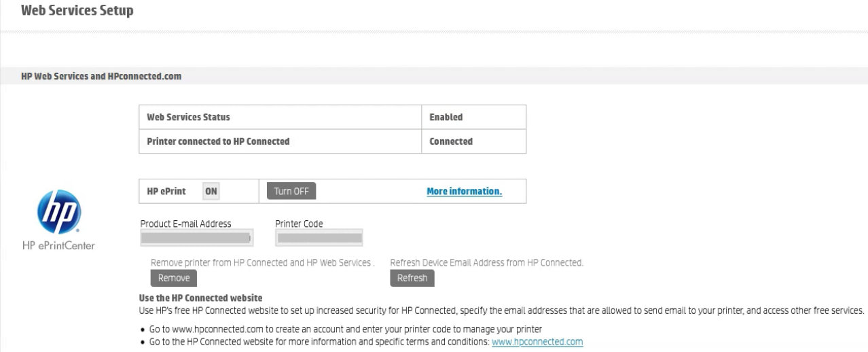
Task: Open the More information link
Action: click(464, 191)
